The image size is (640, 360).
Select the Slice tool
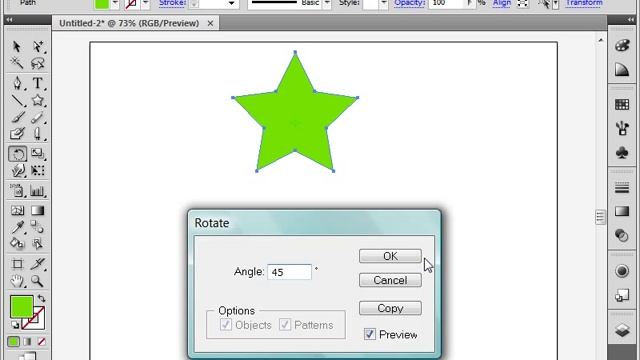(x=38, y=264)
